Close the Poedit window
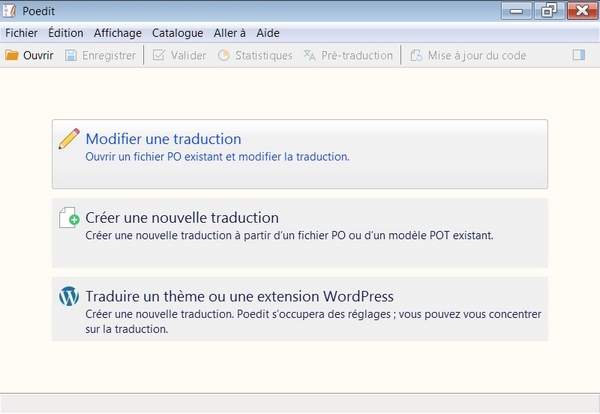Viewport: 600px width, 414px height. click(582, 11)
